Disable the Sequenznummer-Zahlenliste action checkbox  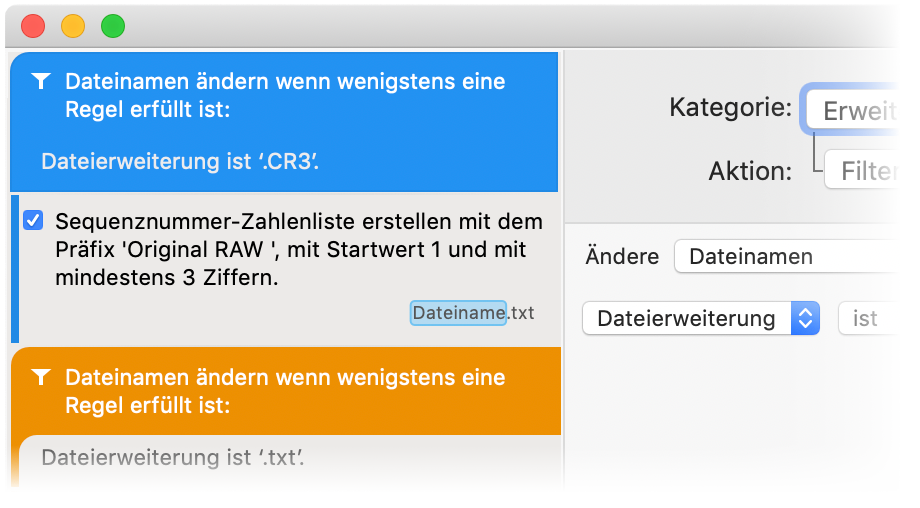tap(33, 221)
